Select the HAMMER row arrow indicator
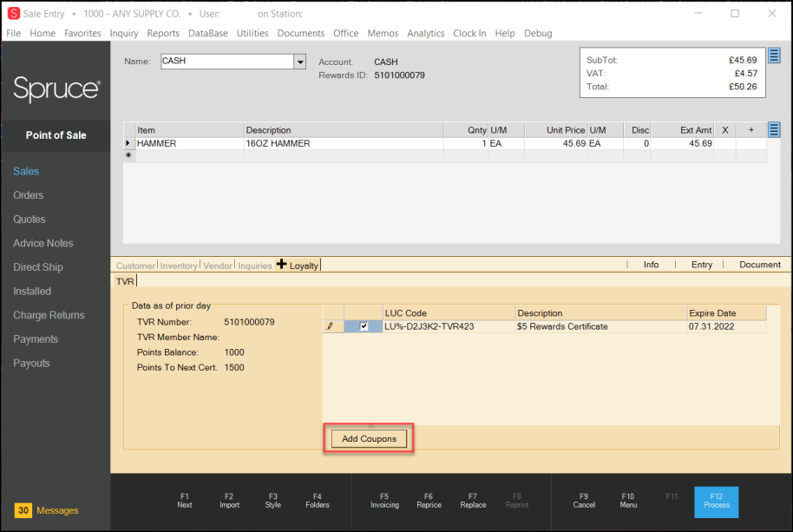Screen dimensions: 793x532 tap(128, 143)
